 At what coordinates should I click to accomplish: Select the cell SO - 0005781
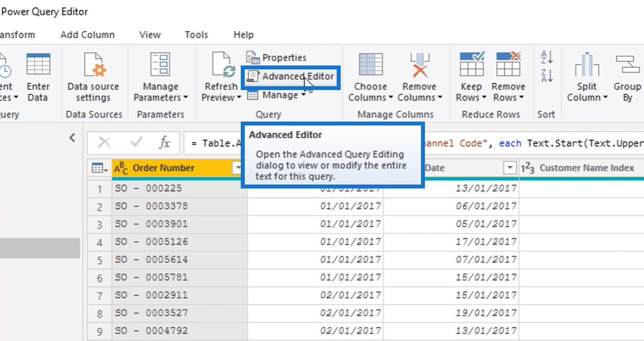tap(180, 277)
